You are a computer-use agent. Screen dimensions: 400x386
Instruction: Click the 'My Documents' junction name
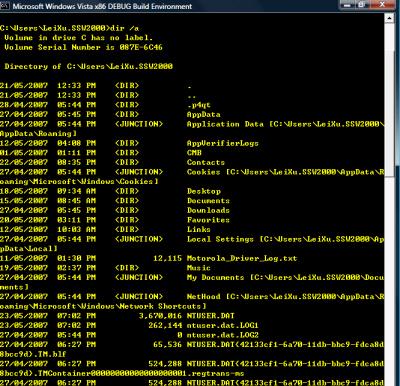pyautogui.click(x=216, y=278)
